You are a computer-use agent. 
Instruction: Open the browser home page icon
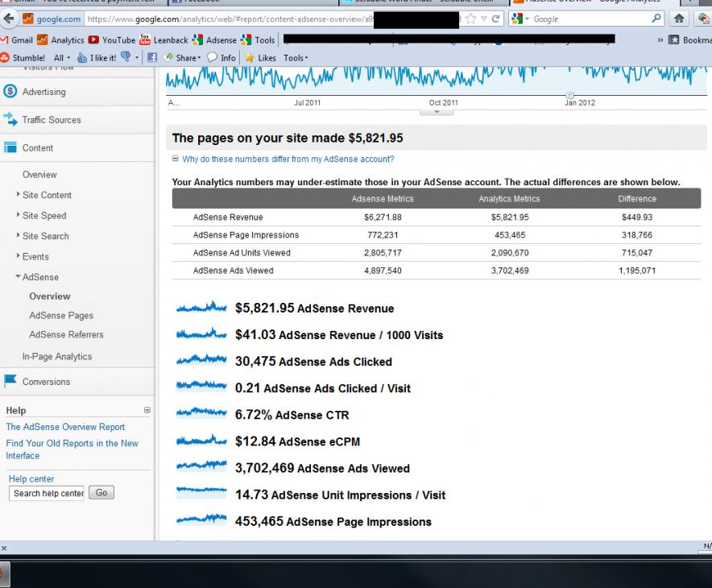[679, 19]
